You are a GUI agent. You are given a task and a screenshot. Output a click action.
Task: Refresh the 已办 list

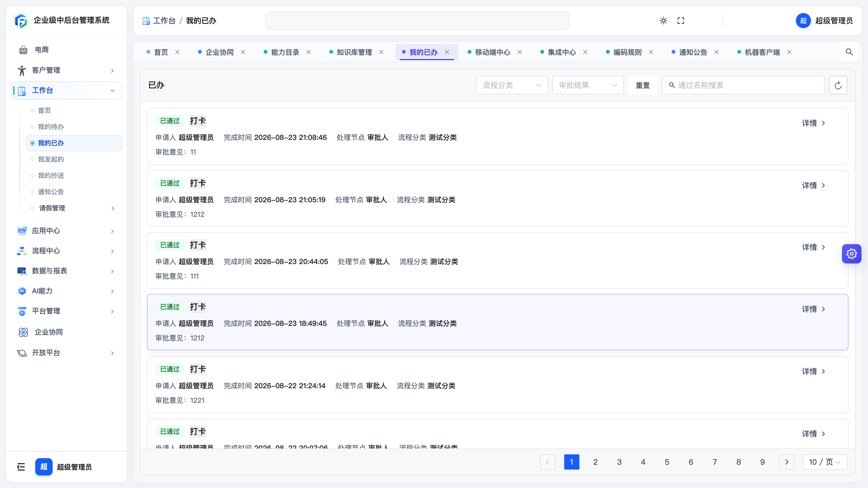(838, 85)
